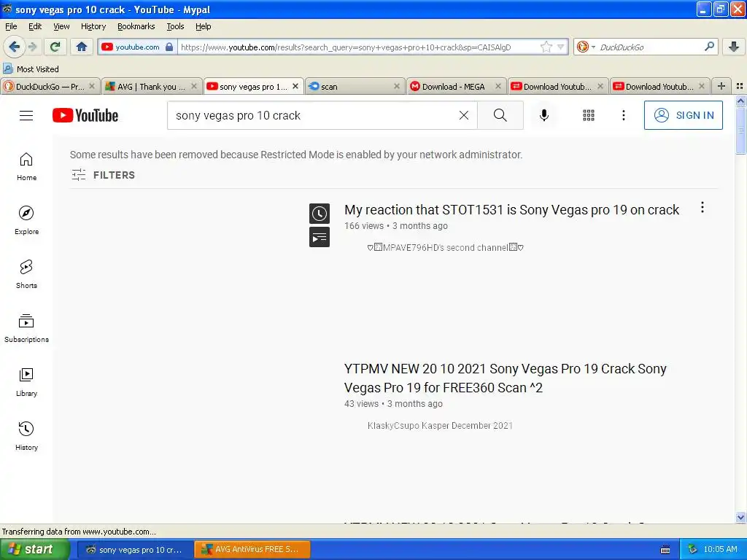Select sony vegas pro taskbar window
Viewport: 747px width, 560px height.
tap(134, 550)
